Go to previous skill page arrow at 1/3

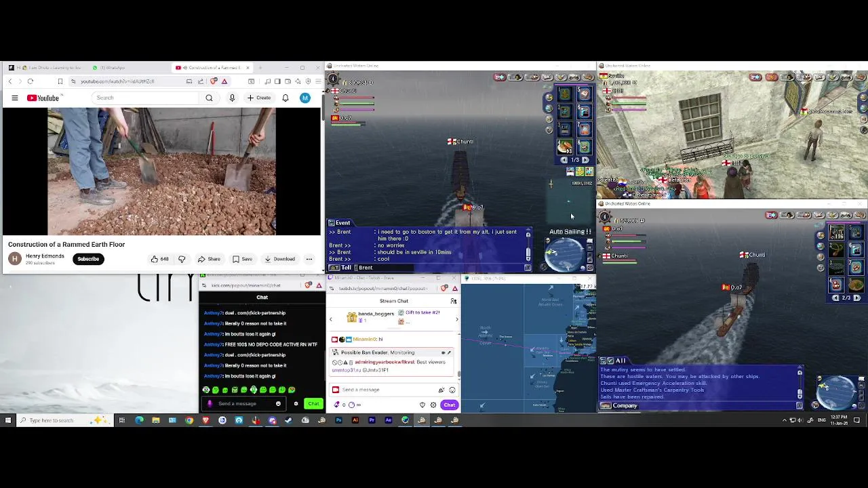pyautogui.click(x=564, y=161)
